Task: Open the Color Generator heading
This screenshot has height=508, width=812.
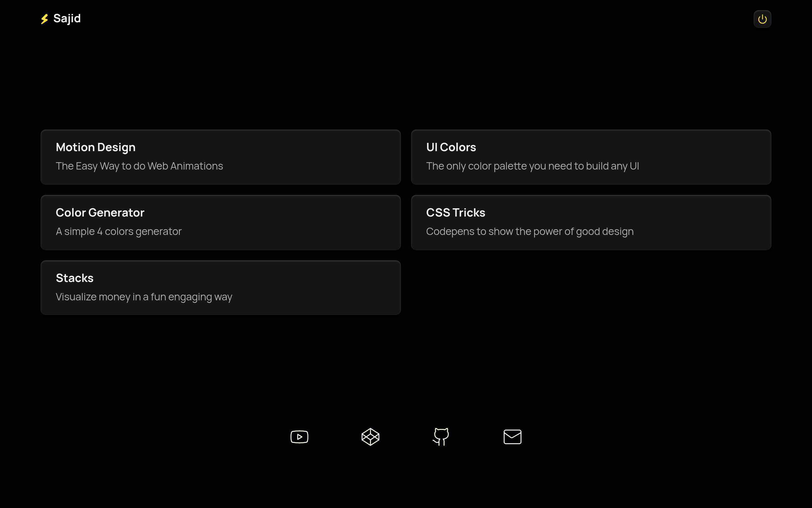Action: pos(100,213)
